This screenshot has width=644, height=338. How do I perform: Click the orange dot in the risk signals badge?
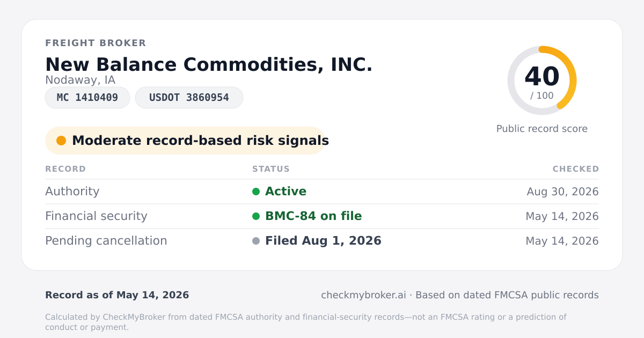point(61,141)
